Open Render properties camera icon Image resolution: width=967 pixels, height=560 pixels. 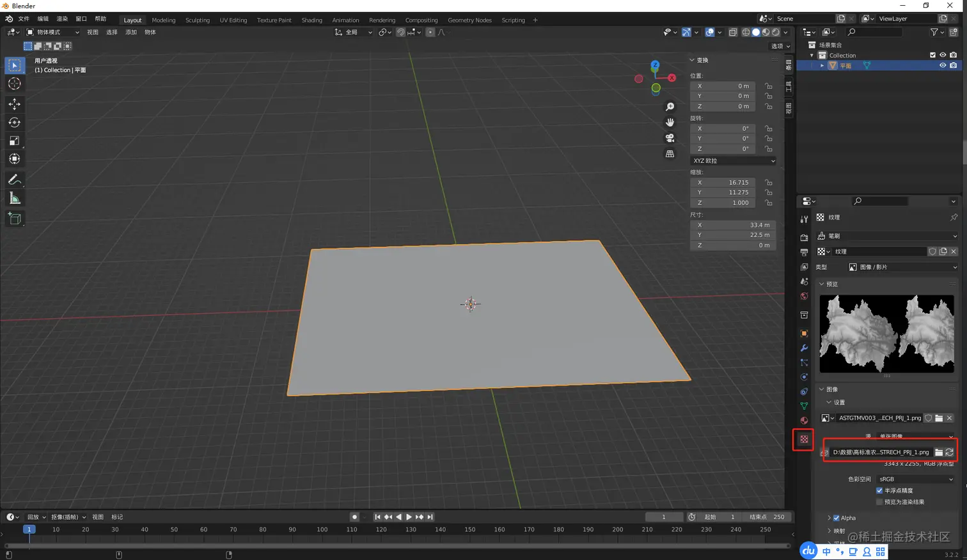(x=804, y=237)
